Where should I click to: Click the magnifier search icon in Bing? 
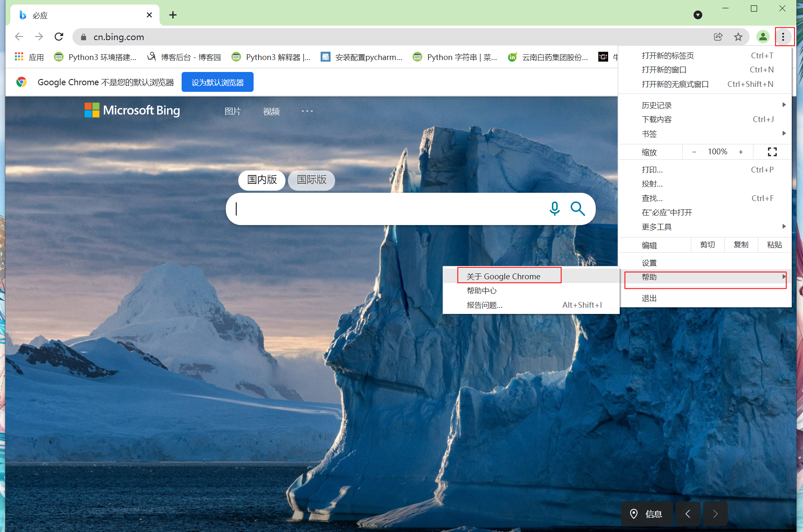tap(578, 208)
